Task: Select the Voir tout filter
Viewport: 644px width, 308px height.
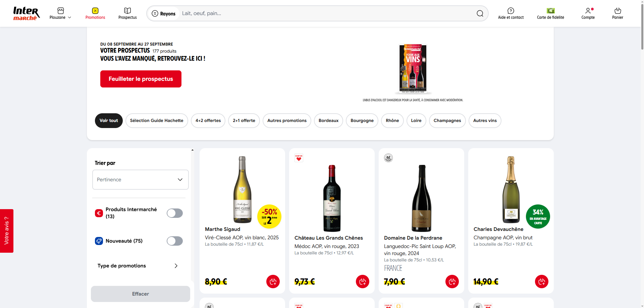Action: (x=109, y=121)
